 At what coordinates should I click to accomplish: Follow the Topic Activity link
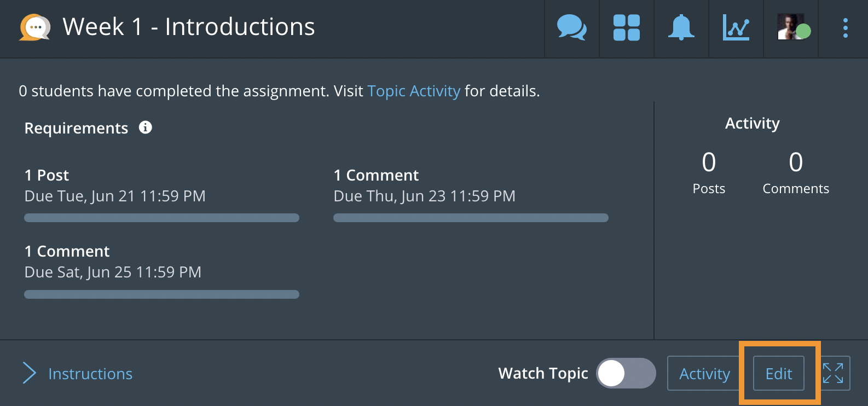coord(414,91)
